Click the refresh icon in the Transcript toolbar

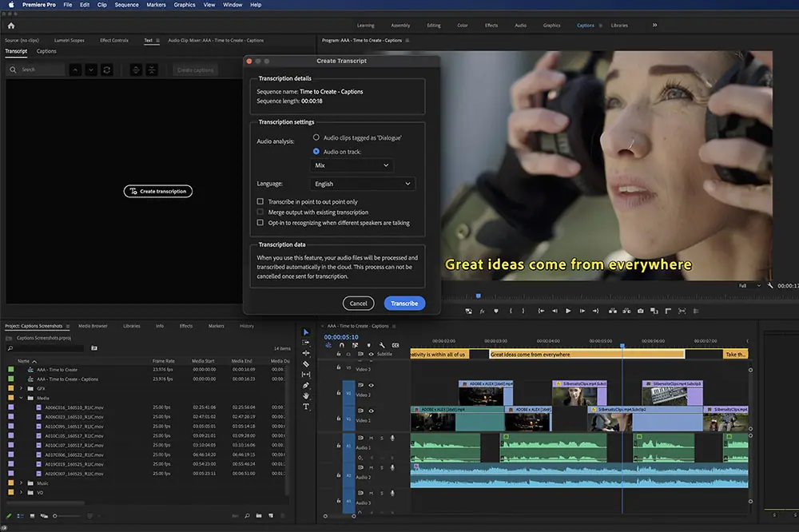106,69
